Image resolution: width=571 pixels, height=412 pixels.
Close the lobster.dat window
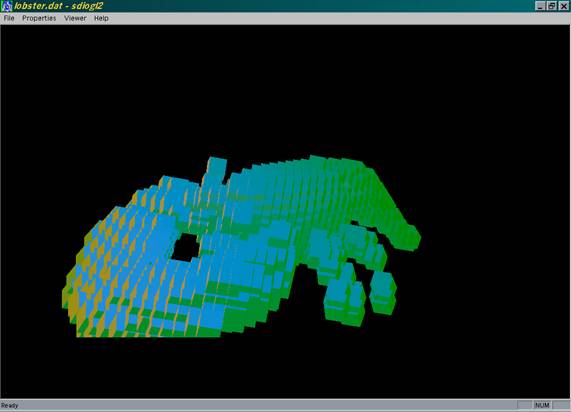[x=564, y=6]
